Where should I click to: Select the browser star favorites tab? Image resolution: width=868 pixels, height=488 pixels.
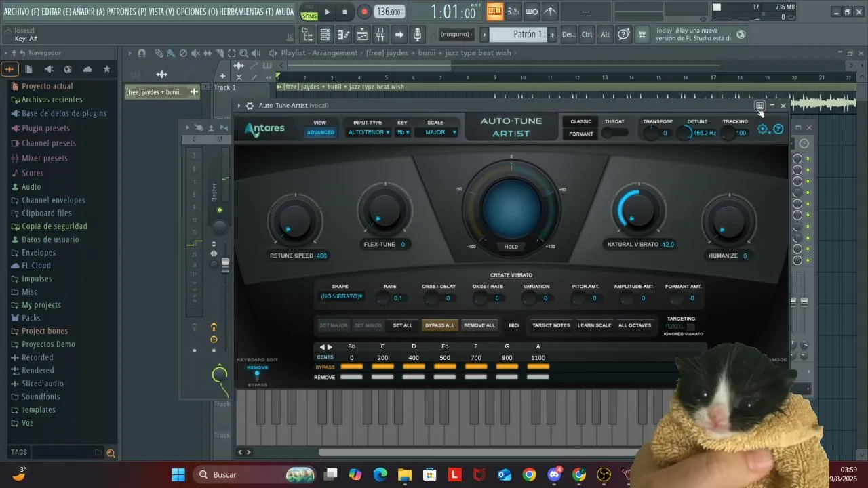106,69
